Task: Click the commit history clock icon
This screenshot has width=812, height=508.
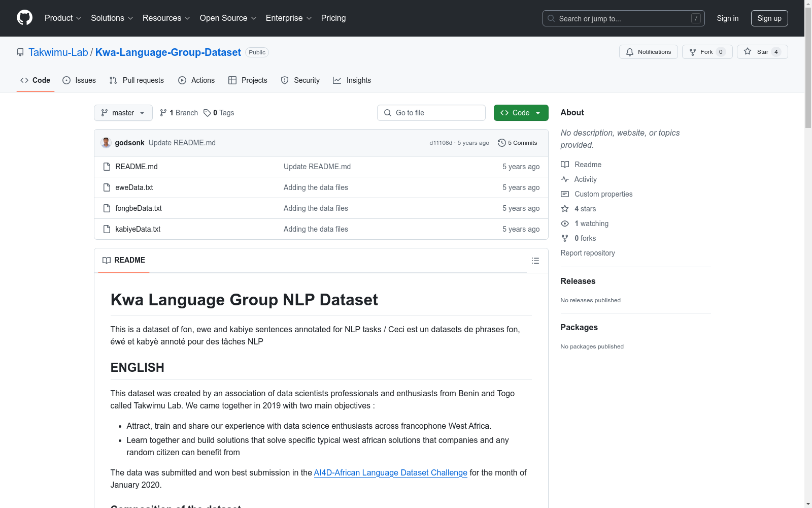Action: tap(502, 143)
